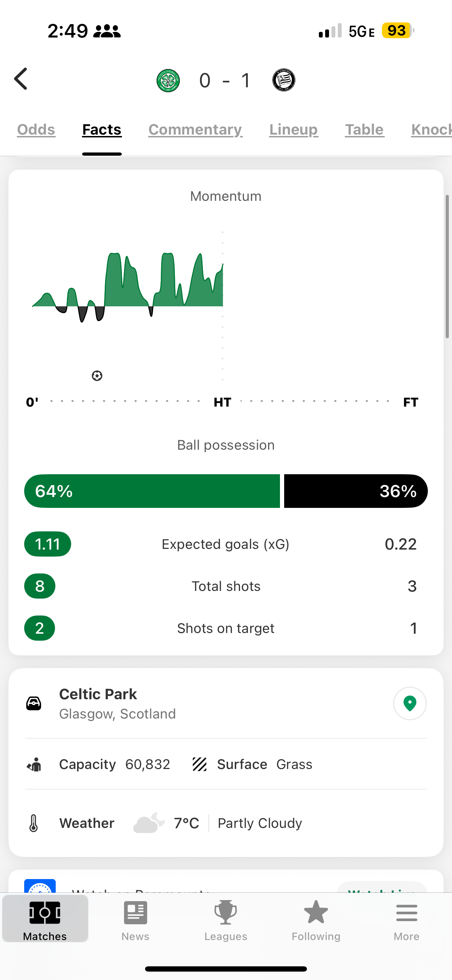Viewport: 452px width, 980px height.
Task: Open the Table tab
Action: point(364,130)
